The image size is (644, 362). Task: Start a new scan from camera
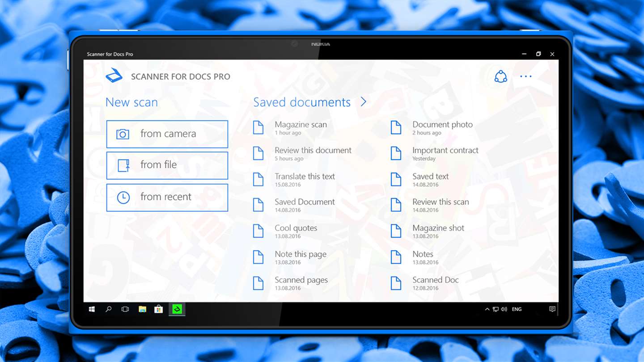(167, 134)
